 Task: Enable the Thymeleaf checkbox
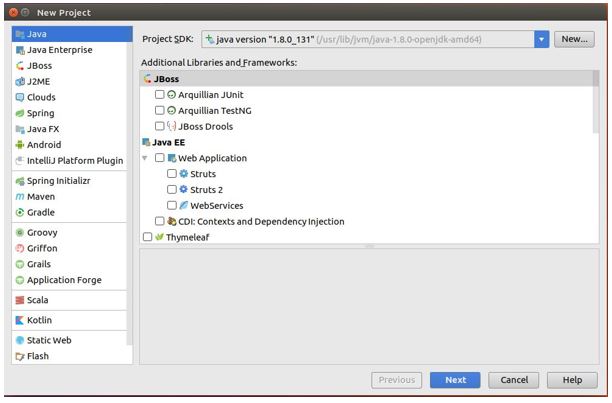148,237
